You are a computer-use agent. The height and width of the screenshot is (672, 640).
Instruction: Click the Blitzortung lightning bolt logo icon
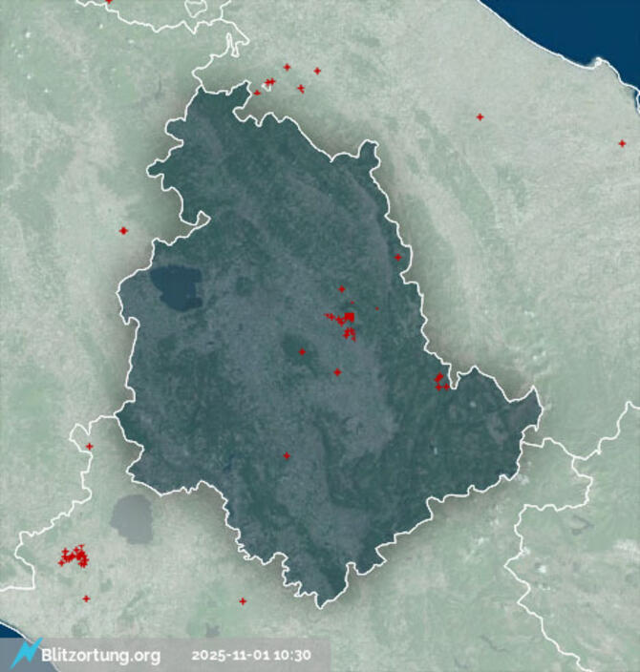27,653
